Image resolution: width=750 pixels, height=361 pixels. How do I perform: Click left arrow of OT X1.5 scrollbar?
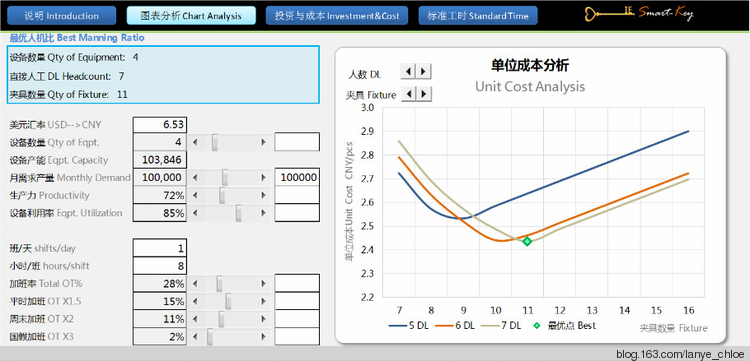[x=195, y=301]
